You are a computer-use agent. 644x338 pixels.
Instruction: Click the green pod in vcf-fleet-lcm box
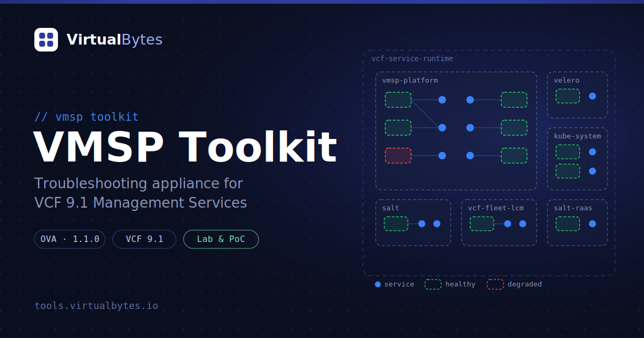pos(482,224)
